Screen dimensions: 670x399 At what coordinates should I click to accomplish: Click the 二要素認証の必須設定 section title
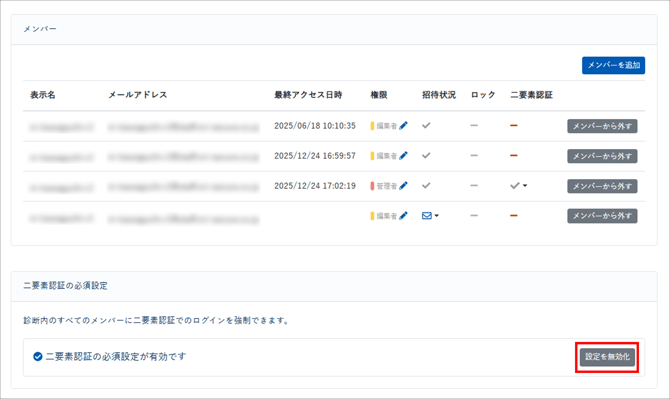(65, 285)
